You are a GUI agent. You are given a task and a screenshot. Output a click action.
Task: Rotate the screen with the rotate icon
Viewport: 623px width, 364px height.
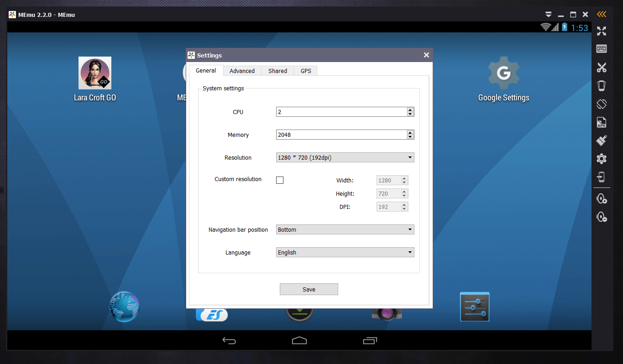coord(602,104)
